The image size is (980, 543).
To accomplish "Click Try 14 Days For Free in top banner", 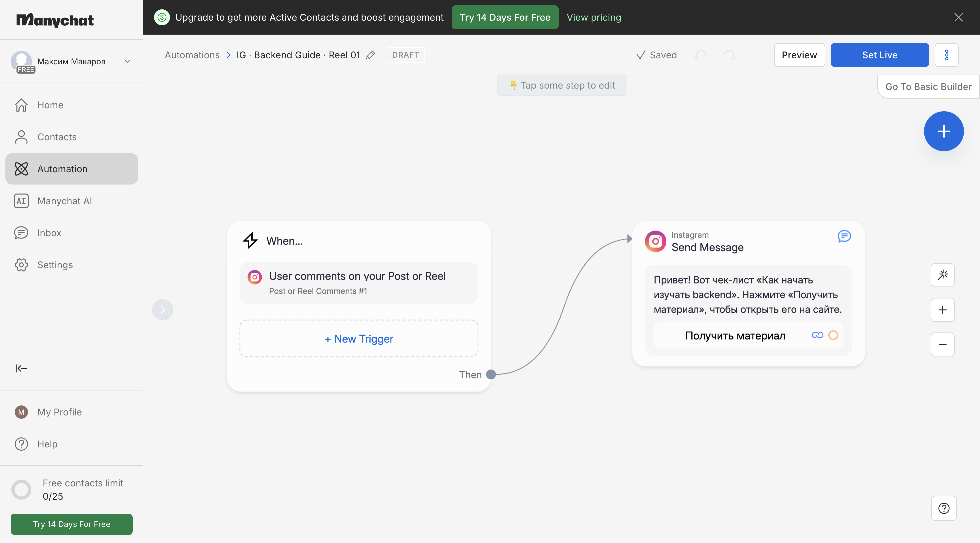I will click(505, 17).
